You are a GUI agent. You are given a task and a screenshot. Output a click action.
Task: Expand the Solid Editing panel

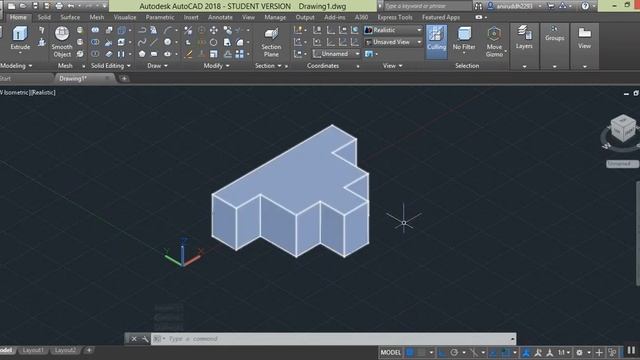click(x=111, y=66)
